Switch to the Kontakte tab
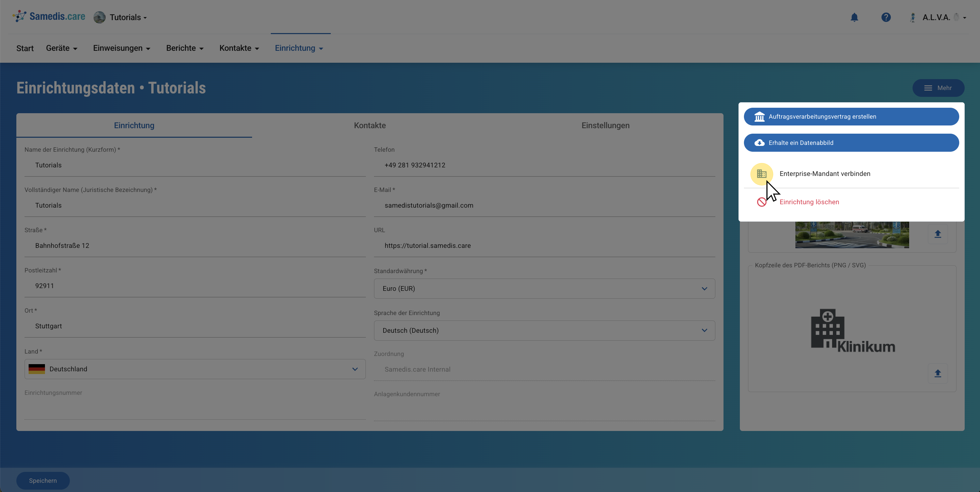Viewport: 980px width, 492px height. click(369, 125)
